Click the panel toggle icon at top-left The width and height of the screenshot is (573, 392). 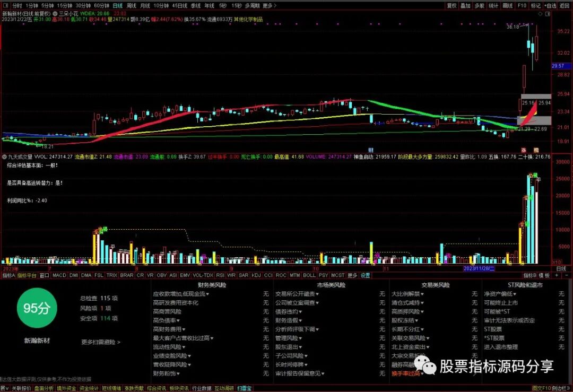5,5
